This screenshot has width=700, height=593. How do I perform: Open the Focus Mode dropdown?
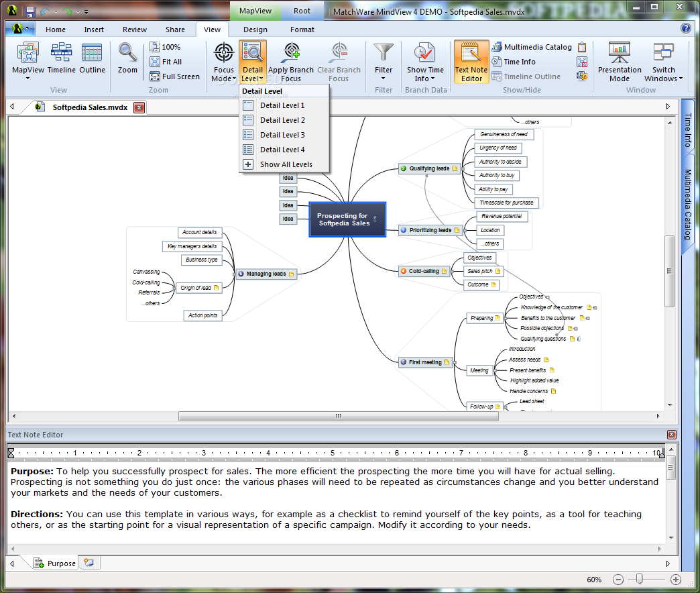tap(224, 62)
